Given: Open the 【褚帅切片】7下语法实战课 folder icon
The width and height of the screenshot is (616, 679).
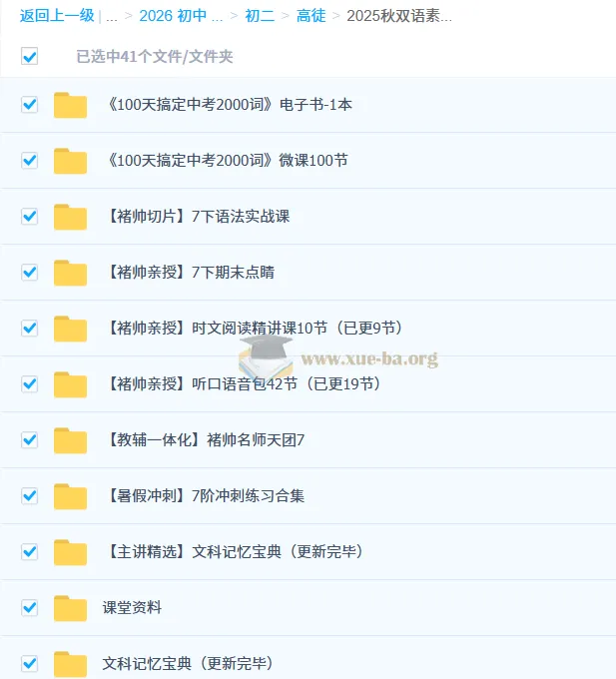Looking at the screenshot, I should coord(70,217).
